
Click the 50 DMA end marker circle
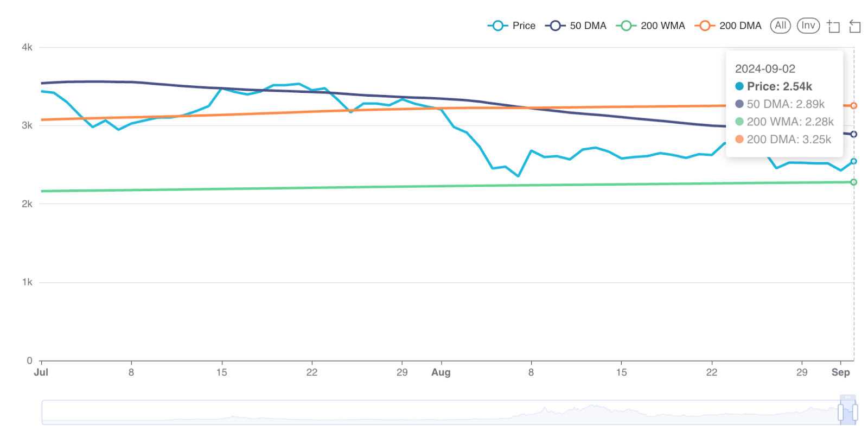pyautogui.click(x=853, y=134)
